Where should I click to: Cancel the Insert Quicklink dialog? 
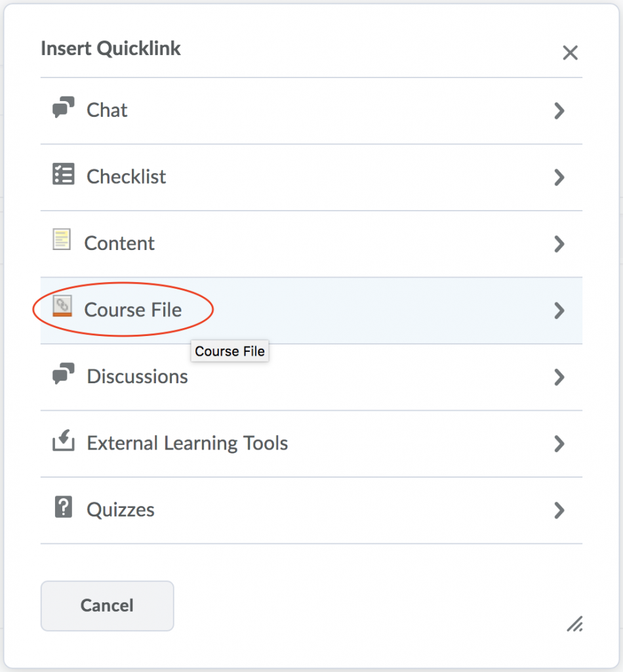107,605
